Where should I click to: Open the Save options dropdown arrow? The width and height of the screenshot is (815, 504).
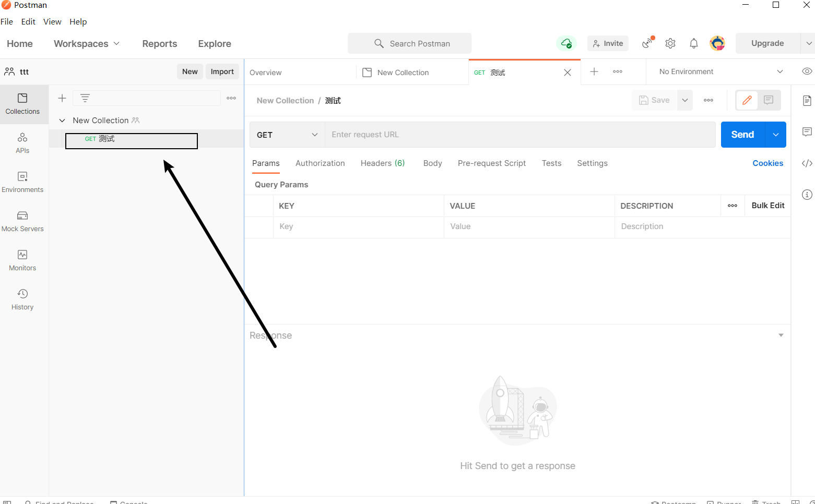[685, 100]
